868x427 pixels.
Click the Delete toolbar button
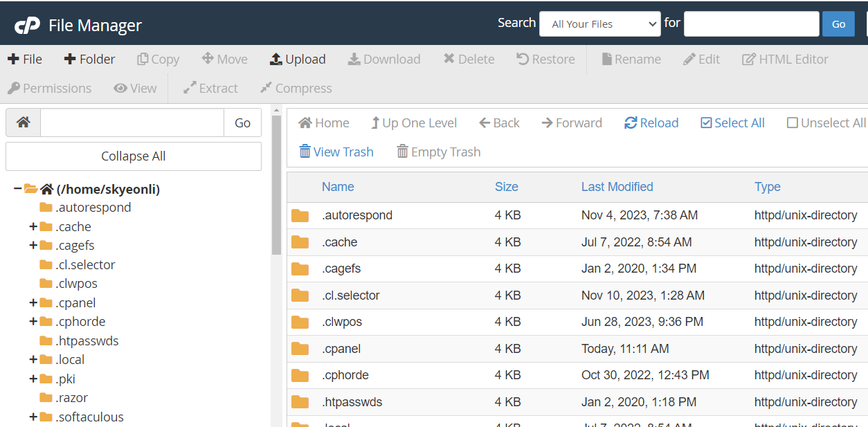click(469, 60)
